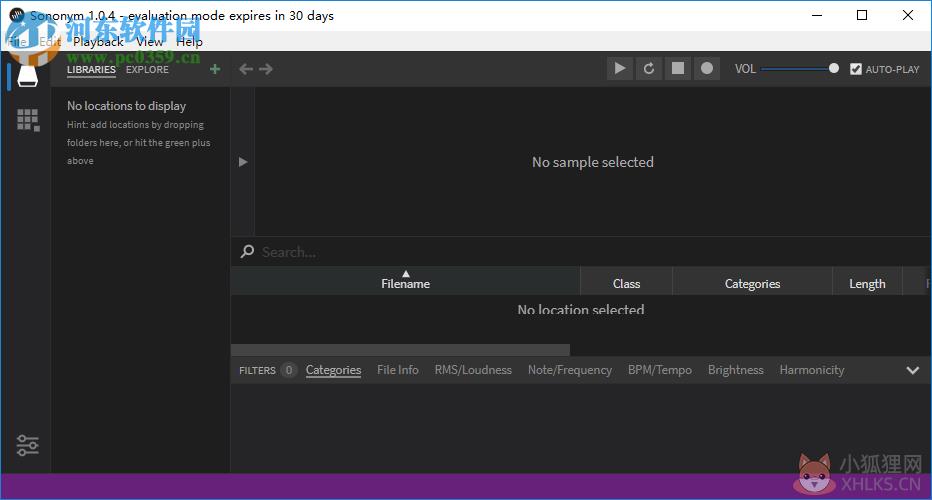Collapse the filters panel chevron
Viewport: 932px width, 500px height.
tap(912, 370)
